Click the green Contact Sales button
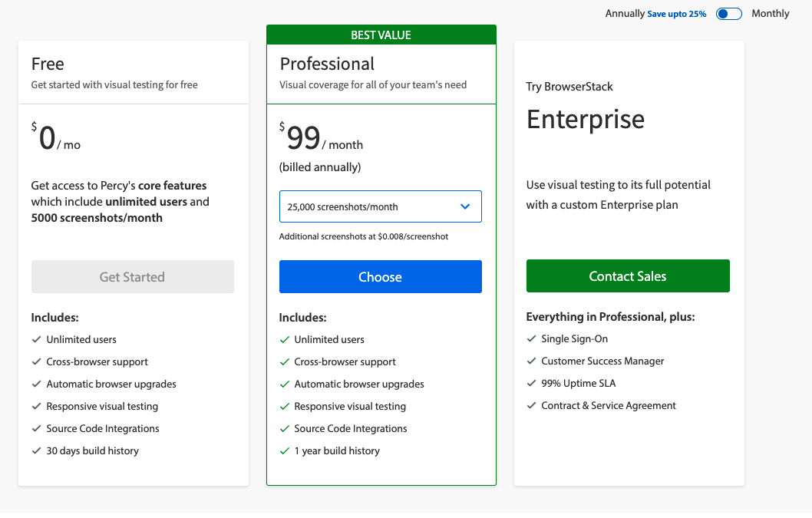 pyautogui.click(x=628, y=276)
